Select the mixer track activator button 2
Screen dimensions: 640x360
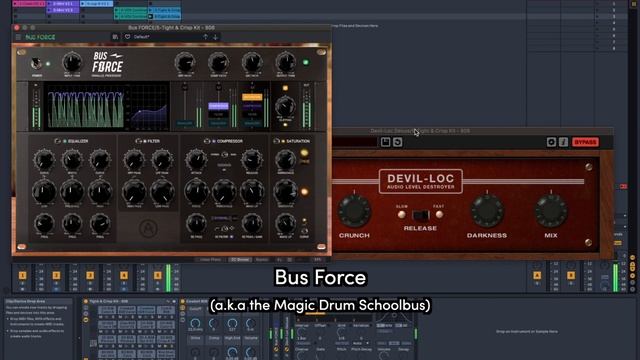click(56, 276)
